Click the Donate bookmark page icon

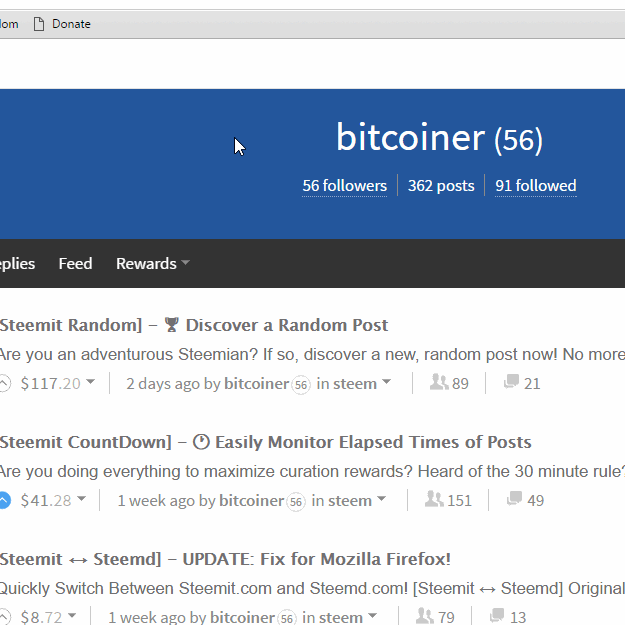(x=38, y=24)
